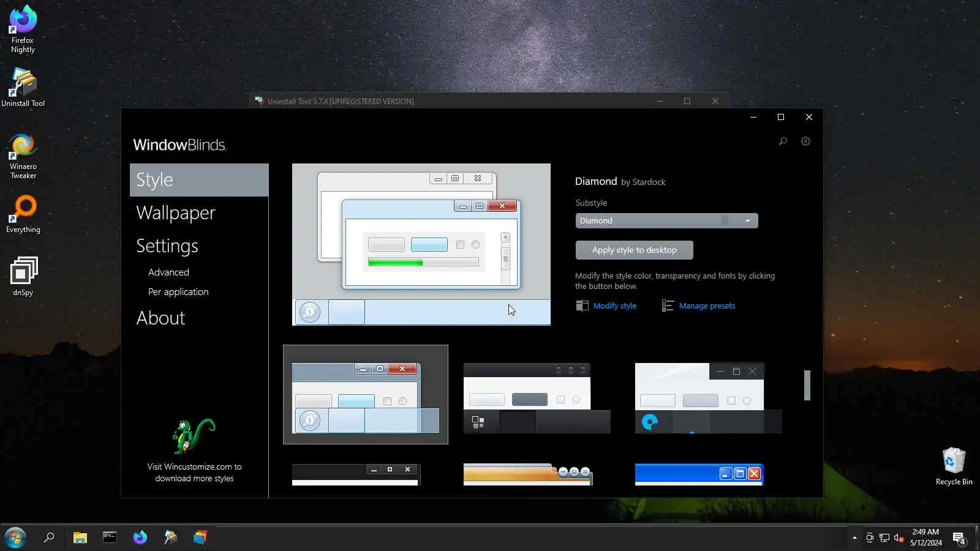Close the Uninstall Tool window
Screen dimensions: 980x551
coord(715,101)
